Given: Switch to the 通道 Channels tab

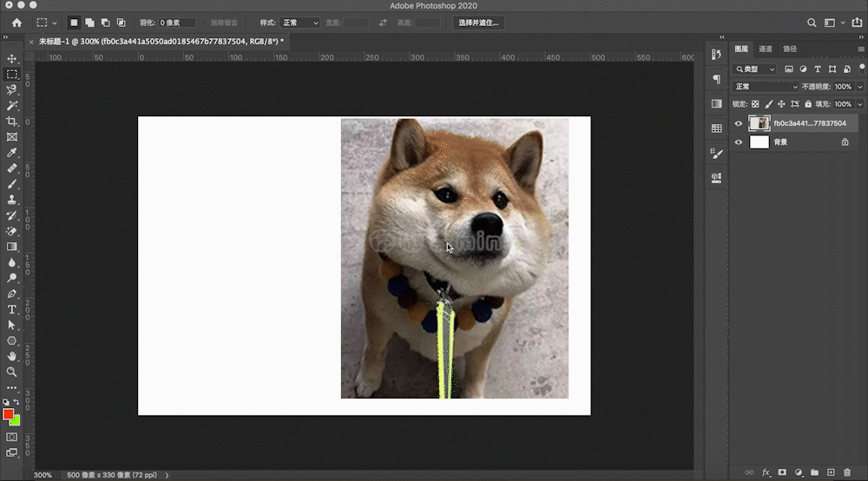Looking at the screenshot, I should click(765, 49).
